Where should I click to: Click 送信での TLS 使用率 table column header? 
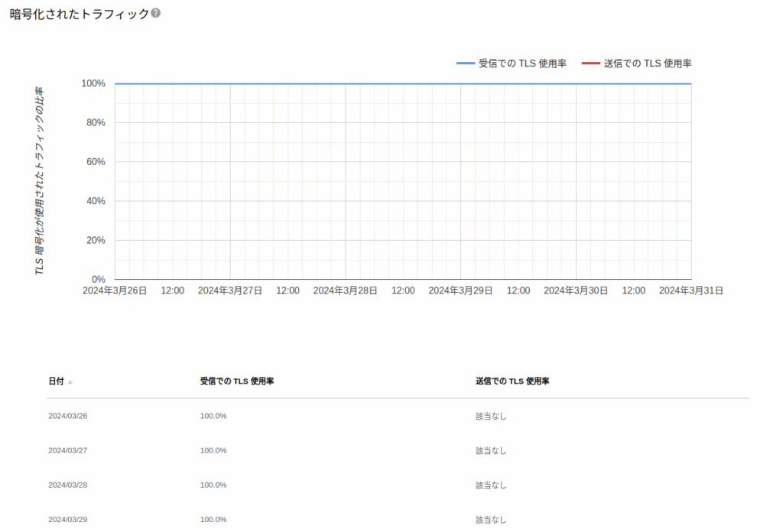pyautogui.click(x=512, y=381)
